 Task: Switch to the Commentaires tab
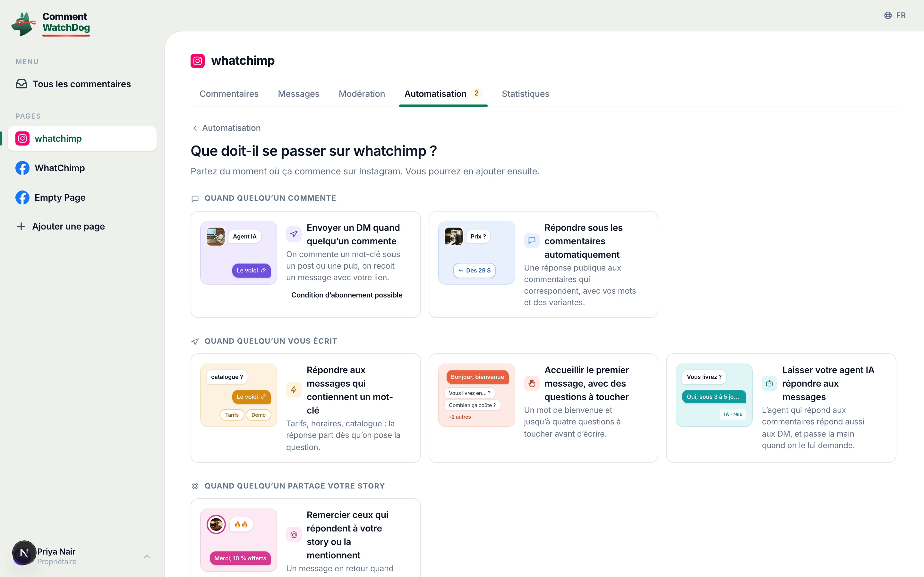point(229,94)
